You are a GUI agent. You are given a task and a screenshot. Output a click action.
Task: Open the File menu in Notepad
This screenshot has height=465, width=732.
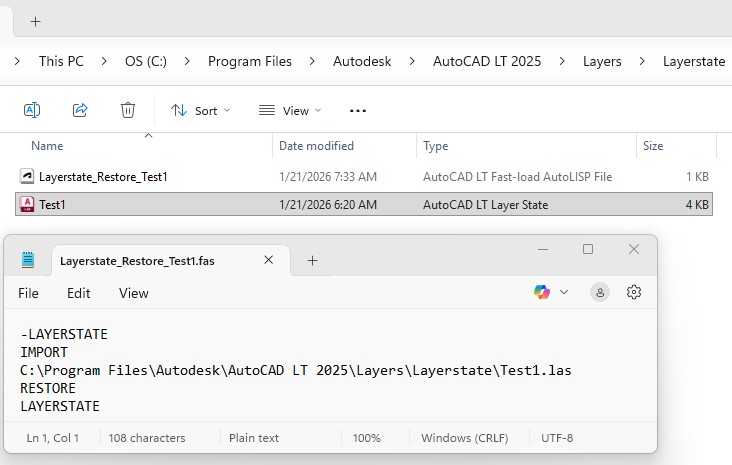pos(28,293)
